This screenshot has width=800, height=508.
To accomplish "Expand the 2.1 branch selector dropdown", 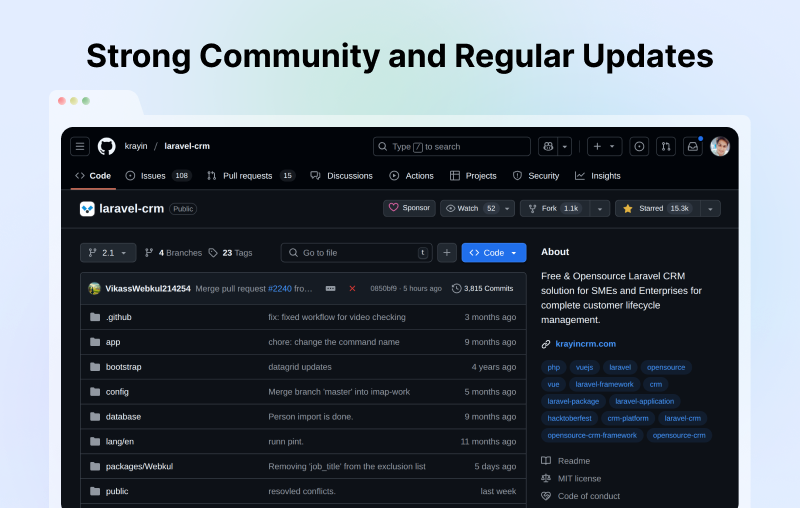I will 108,253.
